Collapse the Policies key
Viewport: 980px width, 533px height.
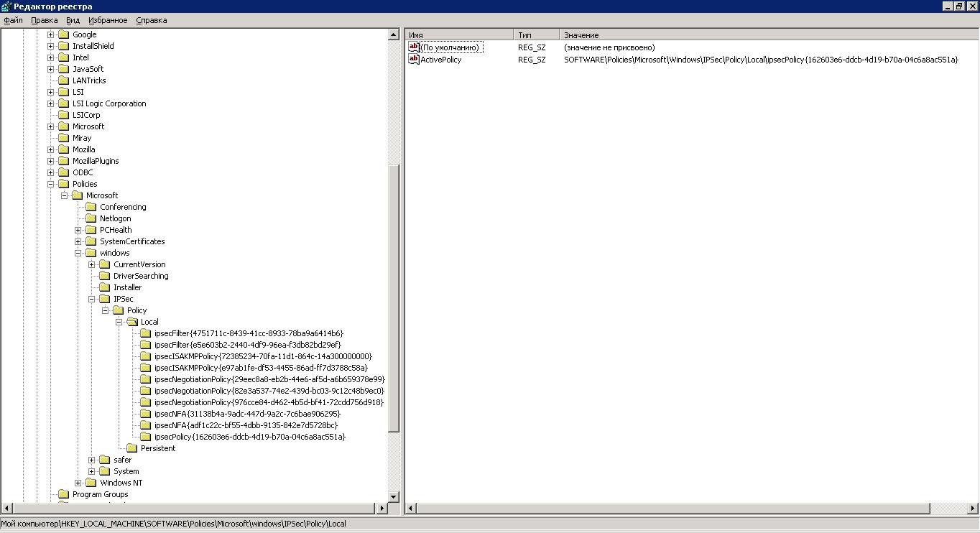[x=51, y=184]
